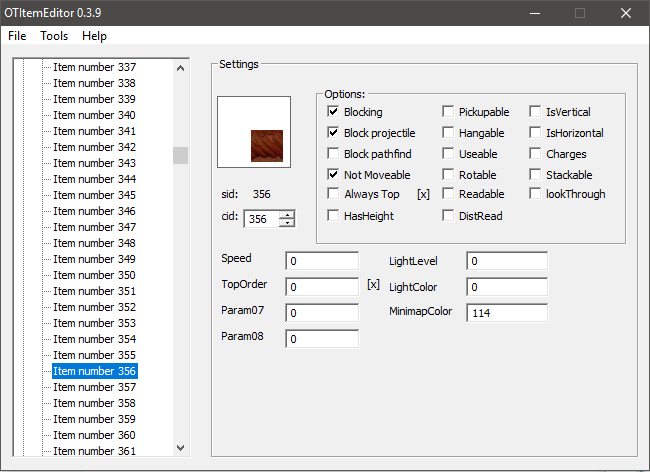
Task: Select Item number 355 in the tree
Action: [95, 355]
